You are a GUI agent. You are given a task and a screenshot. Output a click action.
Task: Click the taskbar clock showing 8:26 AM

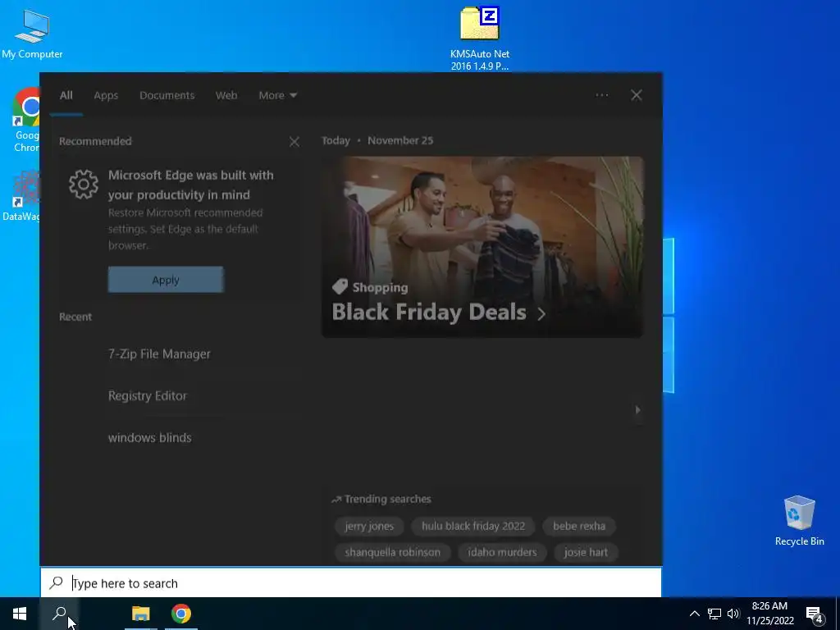(769, 614)
